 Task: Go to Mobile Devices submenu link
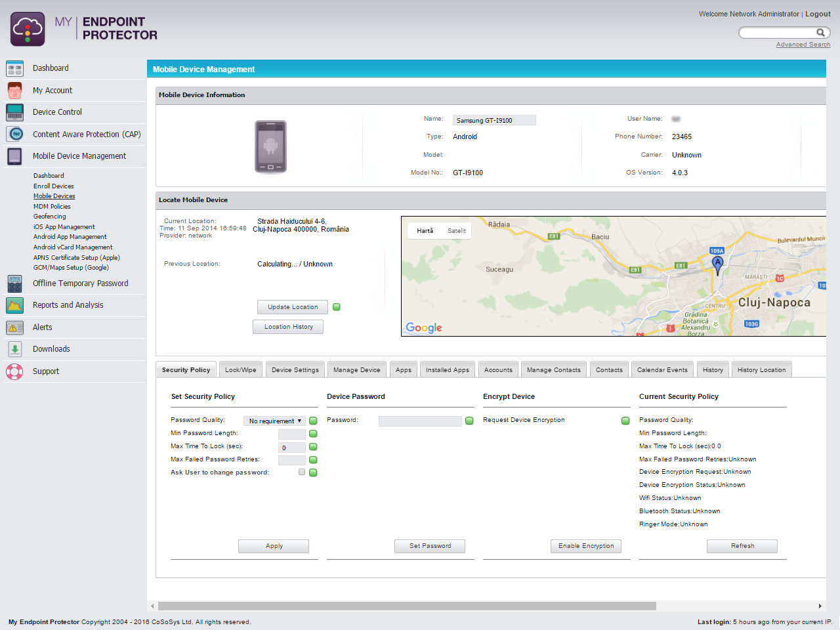pos(54,196)
